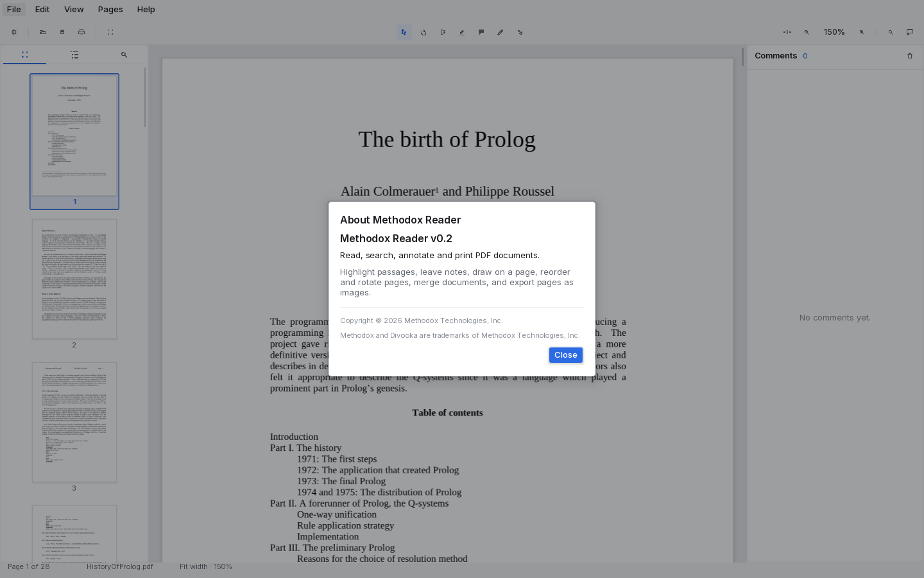Click the zoom in magnifier icon
924x578 pixels.
point(862,32)
